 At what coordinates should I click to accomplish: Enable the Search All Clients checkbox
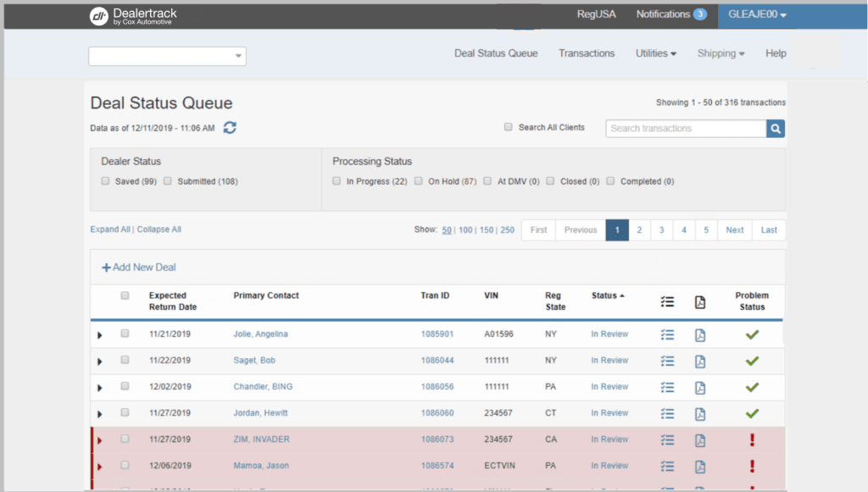[508, 126]
